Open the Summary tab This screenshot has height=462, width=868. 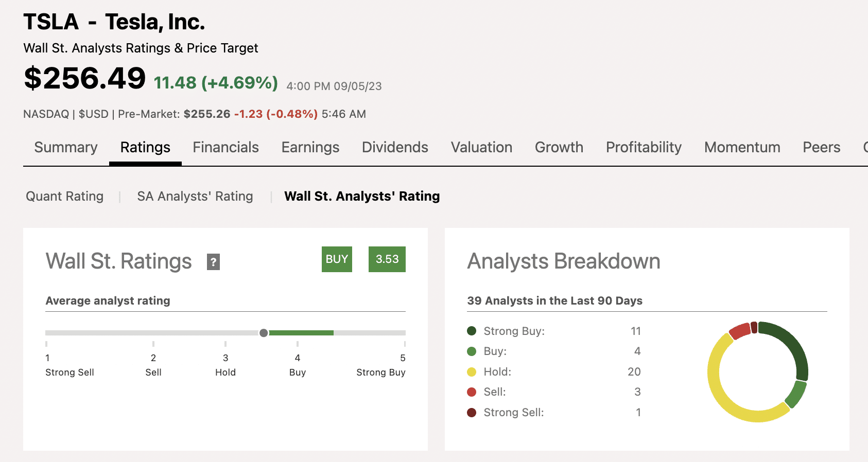point(66,148)
